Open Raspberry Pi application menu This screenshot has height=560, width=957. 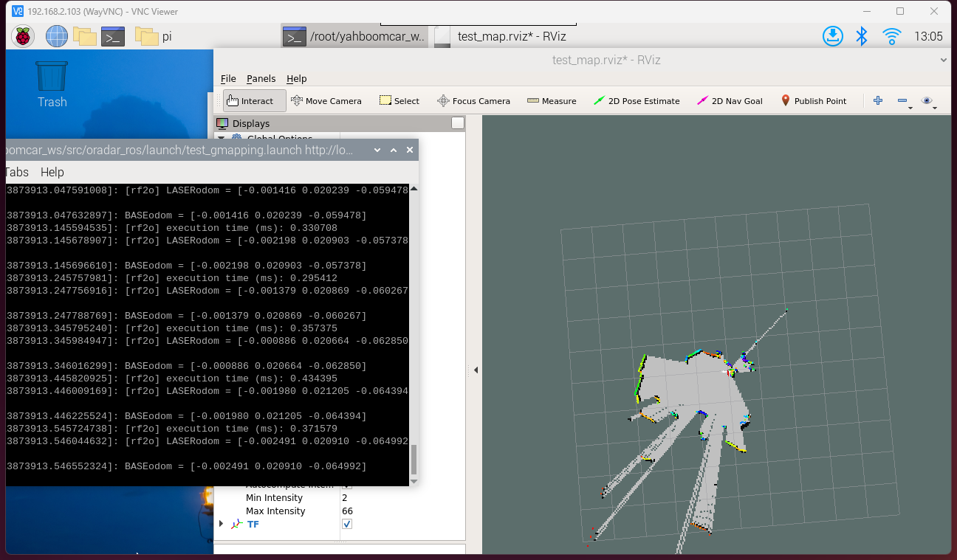tap(23, 36)
